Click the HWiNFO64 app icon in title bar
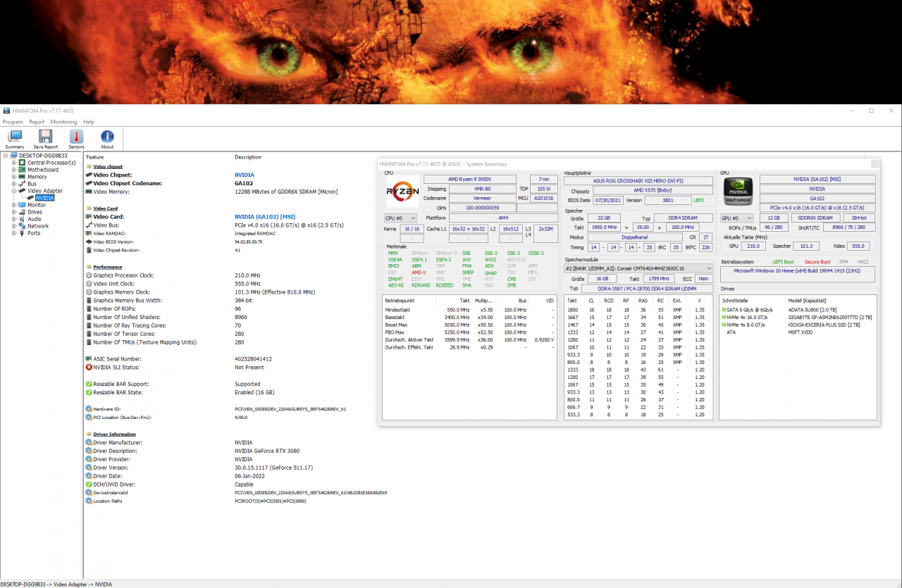Image resolution: width=902 pixels, height=588 pixels. click(6, 111)
